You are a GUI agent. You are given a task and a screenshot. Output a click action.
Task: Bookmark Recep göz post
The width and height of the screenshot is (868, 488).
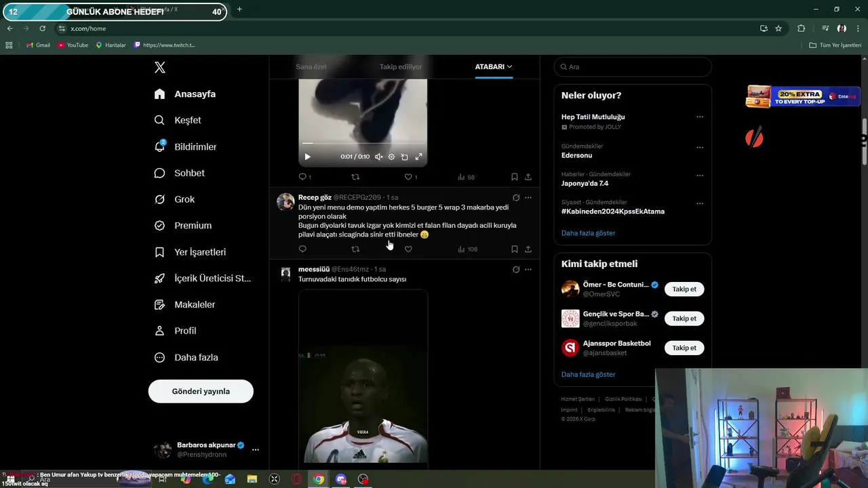pyautogui.click(x=514, y=249)
